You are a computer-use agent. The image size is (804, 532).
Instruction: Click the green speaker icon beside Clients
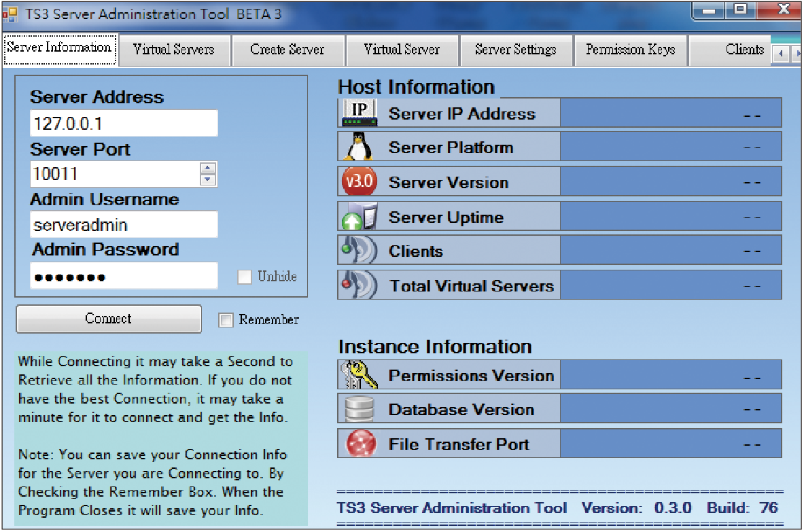[x=360, y=251]
